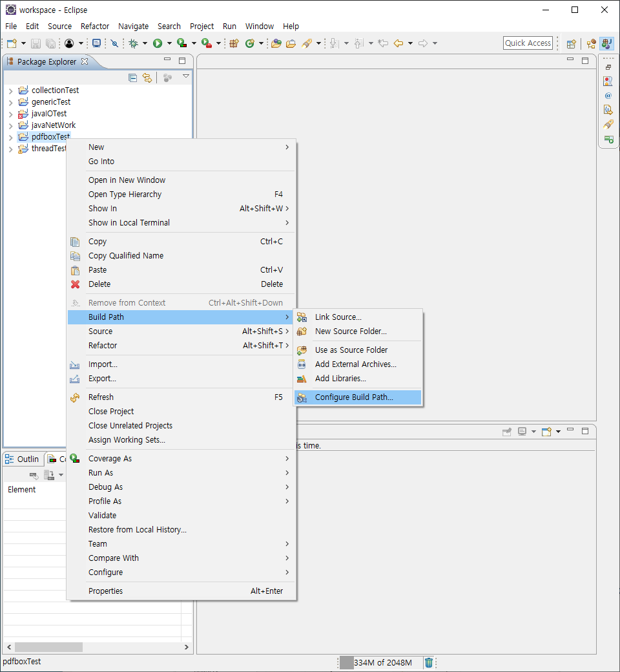Choose Refresh from context menu
Viewport: 620px width, 672px height.
181,397
